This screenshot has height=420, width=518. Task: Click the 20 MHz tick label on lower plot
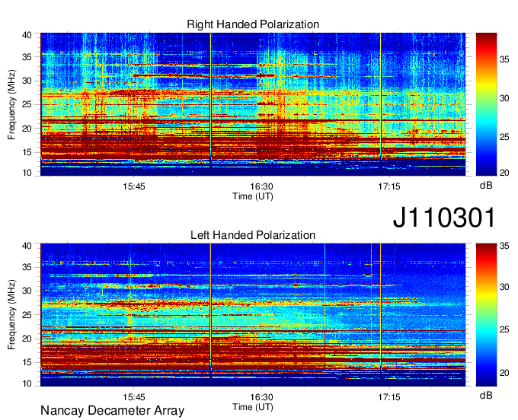(x=27, y=339)
